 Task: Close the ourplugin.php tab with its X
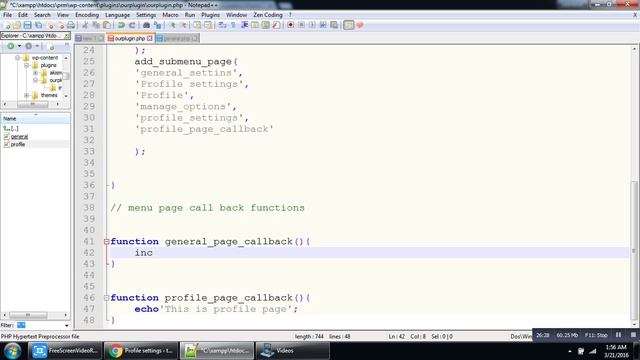pyautogui.click(x=150, y=38)
